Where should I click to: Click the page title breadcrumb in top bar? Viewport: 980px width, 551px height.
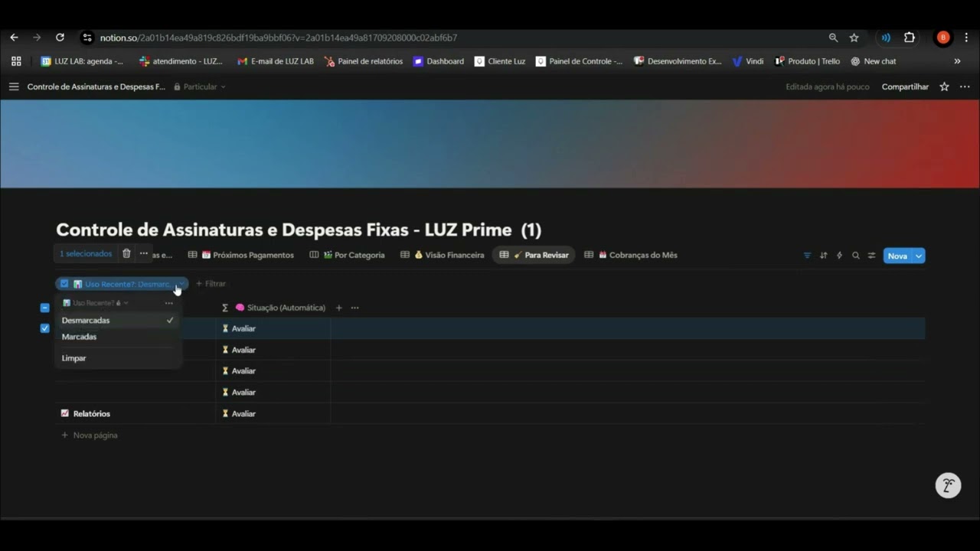click(96, 86)
